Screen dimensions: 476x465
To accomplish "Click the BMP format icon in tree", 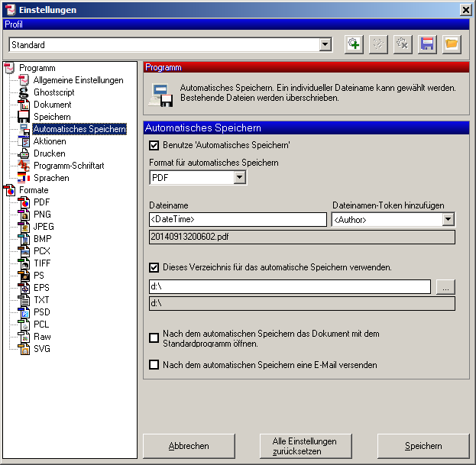I will 24,239.
